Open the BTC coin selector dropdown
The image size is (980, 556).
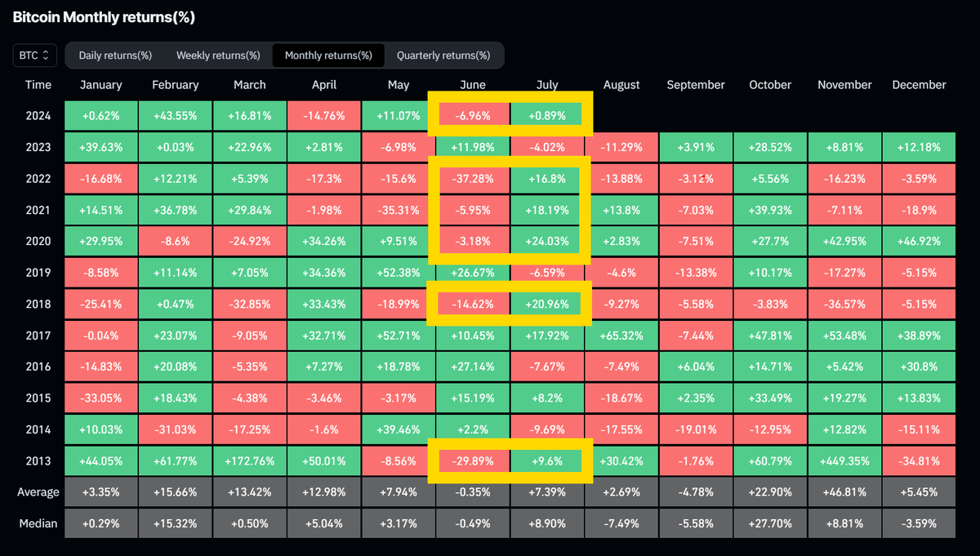(x=33, y=55)
